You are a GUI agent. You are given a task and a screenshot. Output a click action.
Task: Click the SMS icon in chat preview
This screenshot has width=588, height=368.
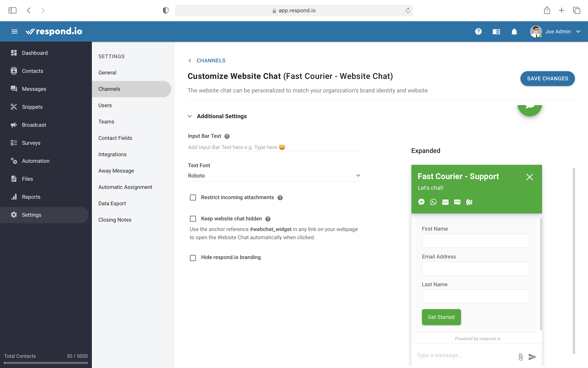pos(457,202)
